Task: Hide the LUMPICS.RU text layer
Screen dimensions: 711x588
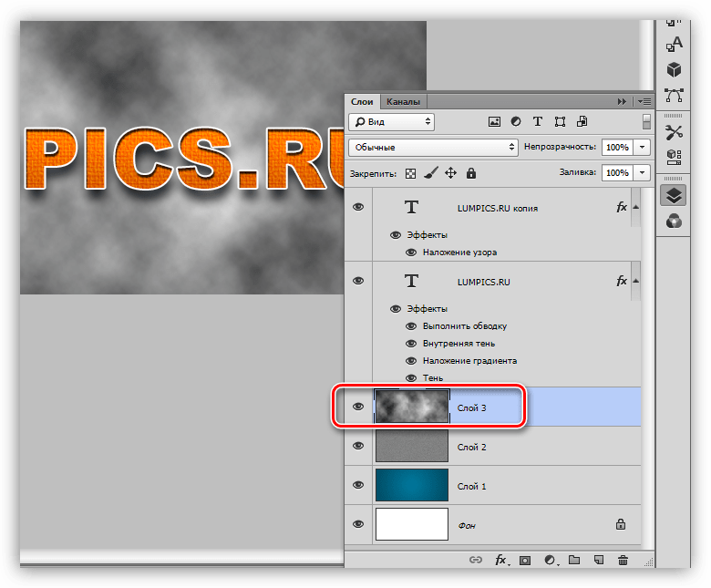Action: tap(358, 281)
